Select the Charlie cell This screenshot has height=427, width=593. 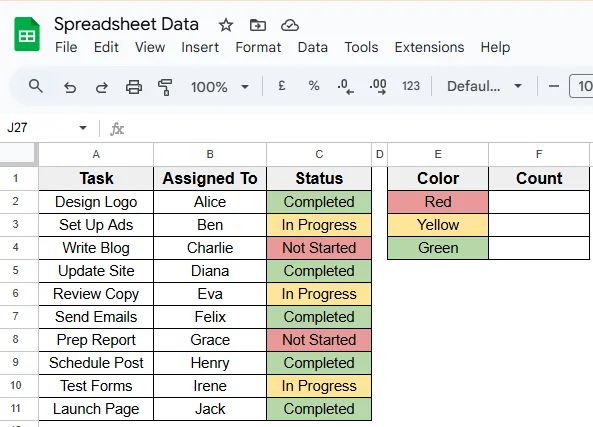click(210, 248)
